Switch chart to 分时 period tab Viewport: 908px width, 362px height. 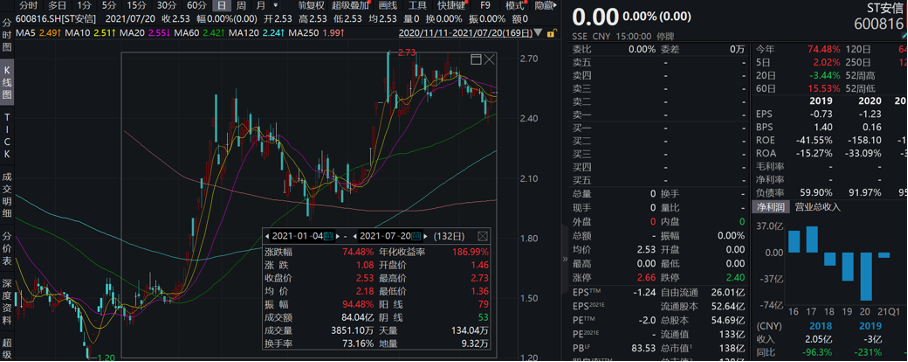[x=28, y=6]
